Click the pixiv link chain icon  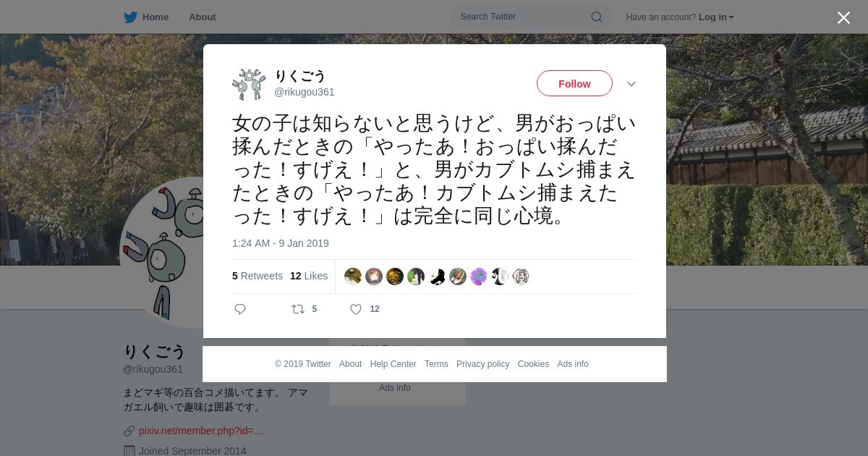[x=129, y=431]
